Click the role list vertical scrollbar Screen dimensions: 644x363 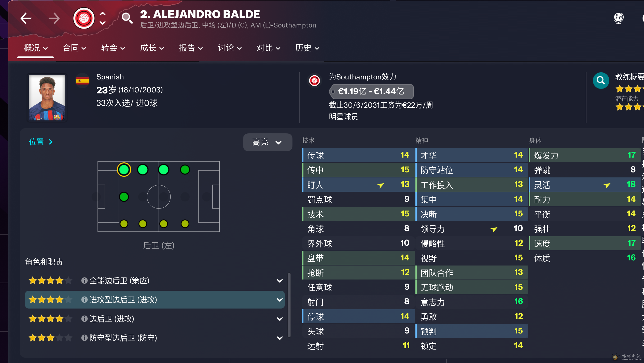tap(289, 305)
